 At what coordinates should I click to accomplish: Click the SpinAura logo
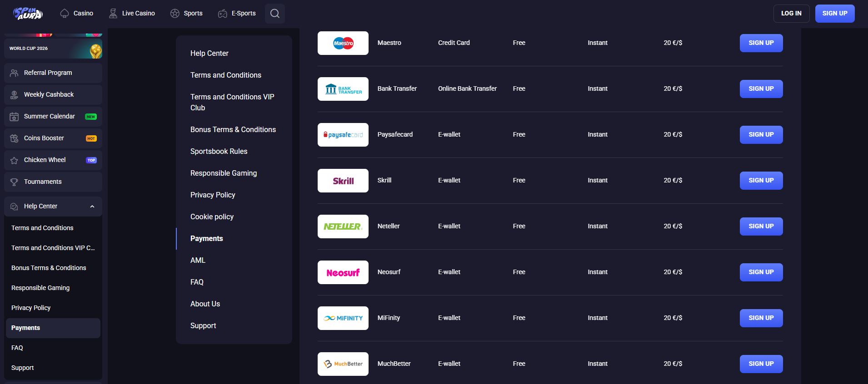pos(28,13)
